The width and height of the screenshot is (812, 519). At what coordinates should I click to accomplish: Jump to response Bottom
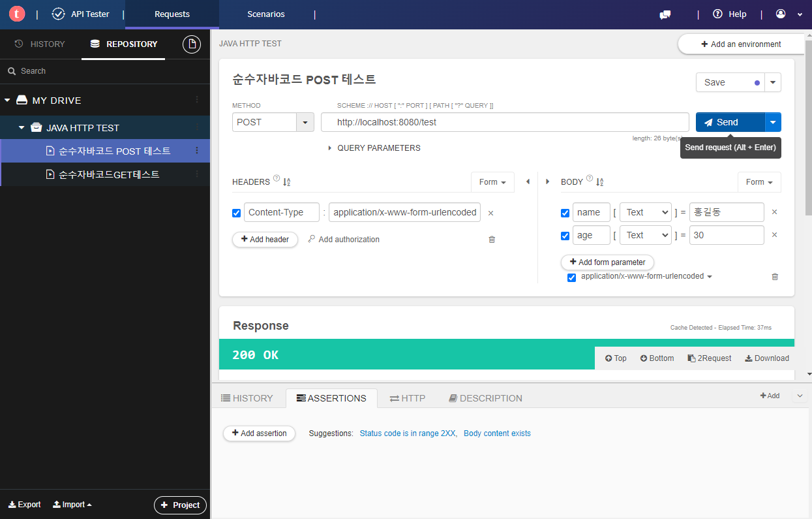(x=657, y=358)
